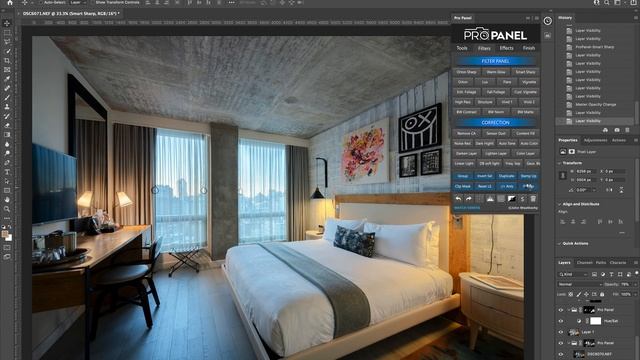Click the Smart Sharp filter button
This screenshot has height=360, width=640.
[x=525, y=72]
